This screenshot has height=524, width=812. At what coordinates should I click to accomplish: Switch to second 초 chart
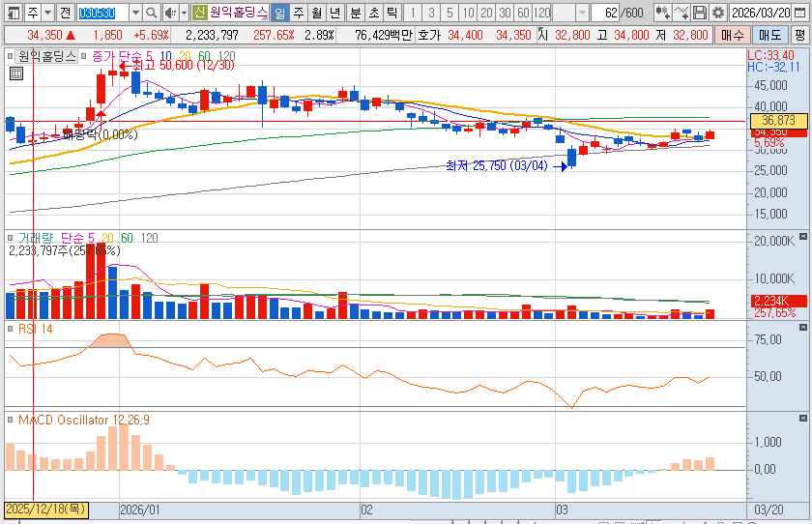pyautogui.click(x=374, y=13)
